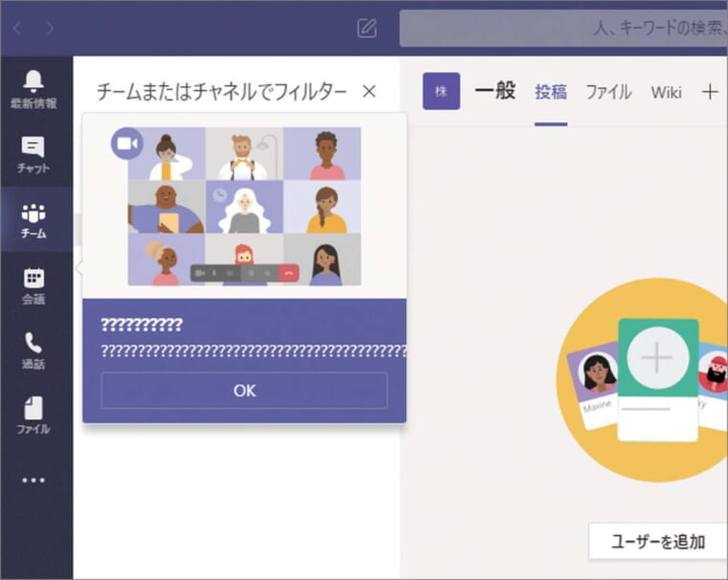Switch to the ファイル tab in channel
Screen dimensions: 728x580
(x=608, y=92)
